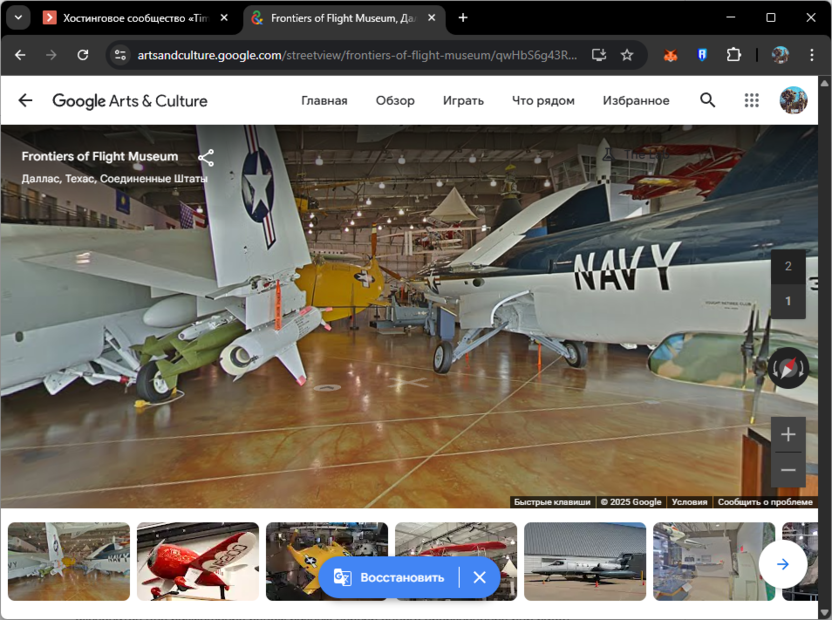Show next thumbnails with arrow button
This screenshot has height=620, width=832.
[x=783, y=564]
